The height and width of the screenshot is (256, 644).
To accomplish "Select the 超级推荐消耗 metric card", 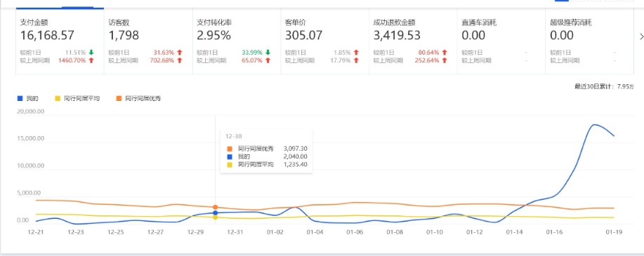I will point(590,41).
